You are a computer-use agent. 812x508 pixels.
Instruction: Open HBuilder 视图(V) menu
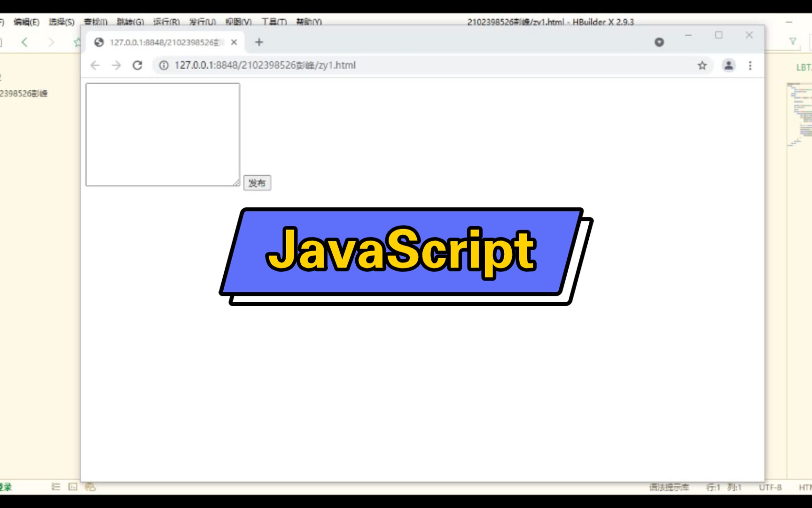pyautogui.click(x=238, y=22)
